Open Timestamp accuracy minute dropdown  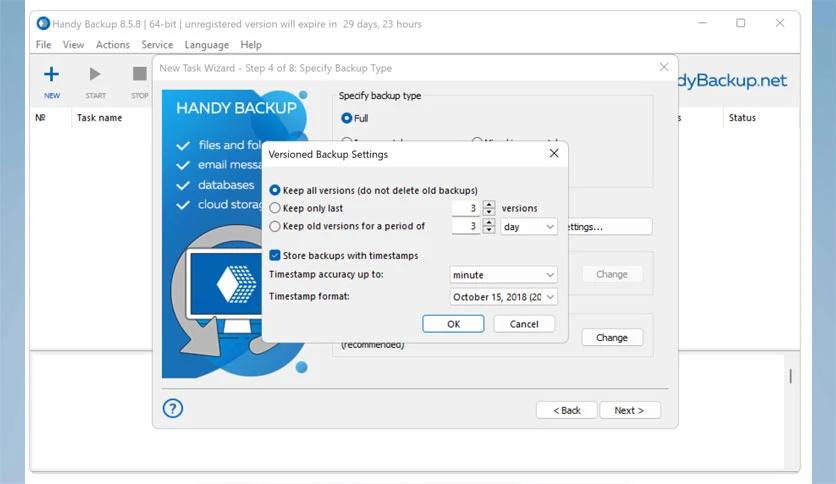coord(503,275)
